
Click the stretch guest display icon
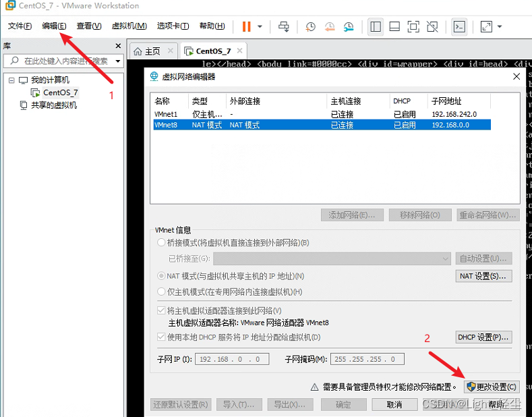coord(486,26)
